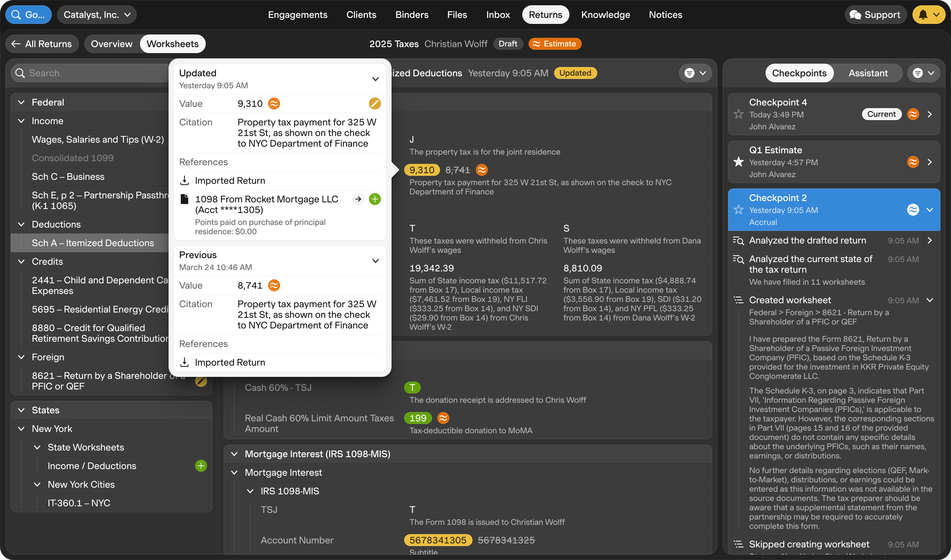951x560 pixels.
Task: Click the pencil edit icon beside the 9,310 value
Action: pyautogui.click(x=374, y=104)
